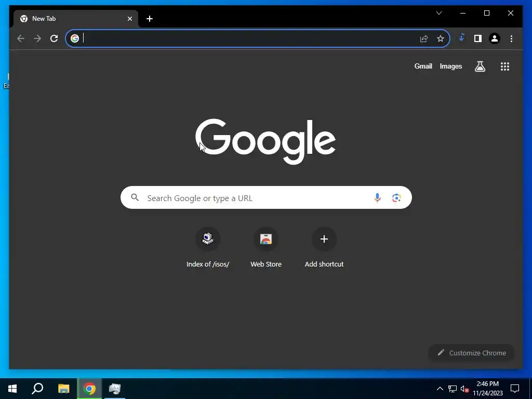Screen dimensions: 532x399
Task: Maximize the Chrome window
Action: tap(486, 13)
